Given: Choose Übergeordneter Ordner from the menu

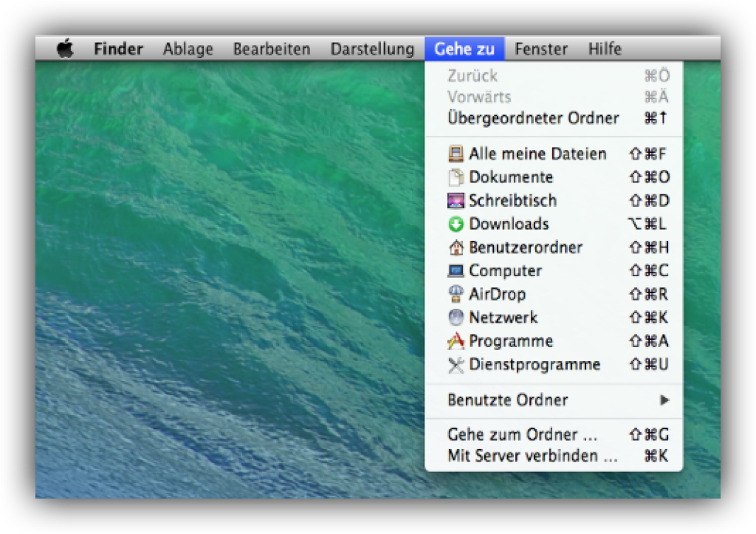Looking at the screenshot, I should coord(554,118).
